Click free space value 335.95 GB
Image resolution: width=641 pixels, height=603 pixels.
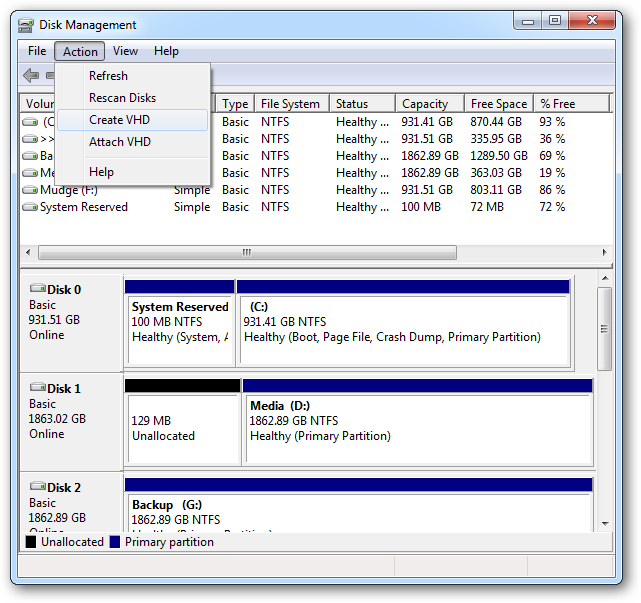[x=496, y=139]
